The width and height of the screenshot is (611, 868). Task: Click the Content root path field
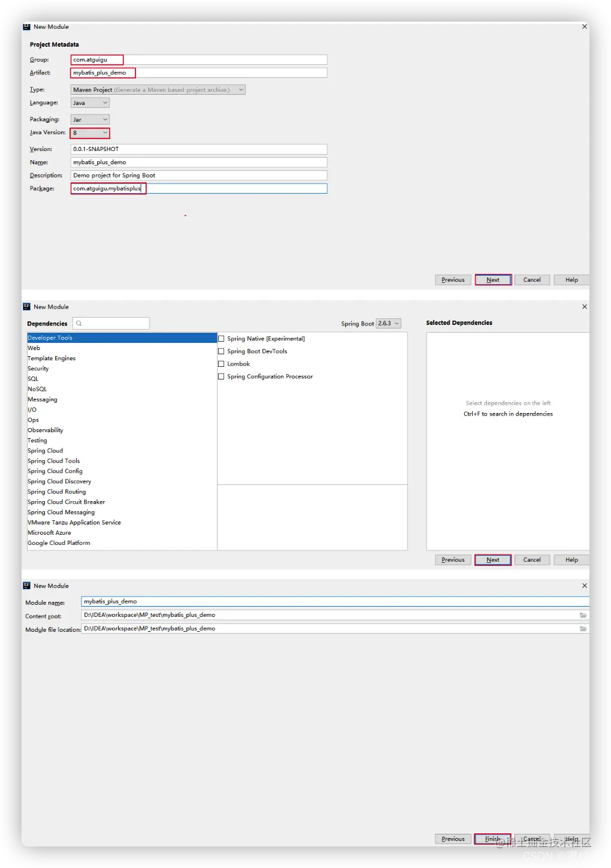[335, 615]
